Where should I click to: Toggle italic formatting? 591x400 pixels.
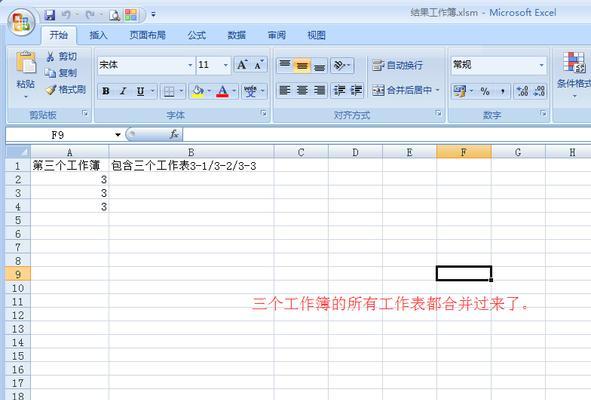[123, 91]
